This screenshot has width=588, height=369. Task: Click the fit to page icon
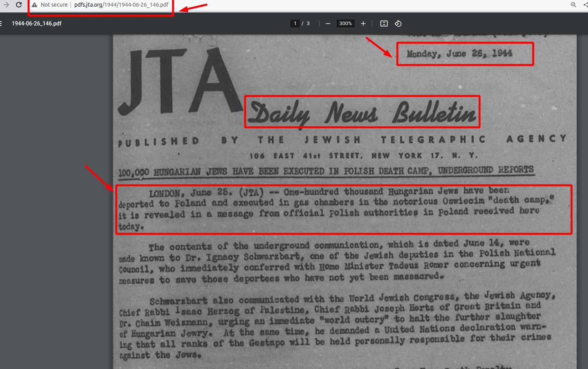384,24
